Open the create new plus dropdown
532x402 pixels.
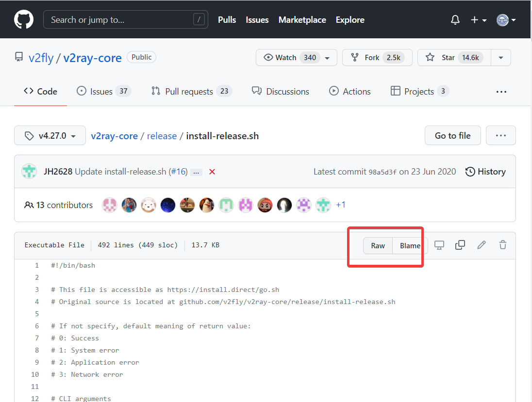478,20
